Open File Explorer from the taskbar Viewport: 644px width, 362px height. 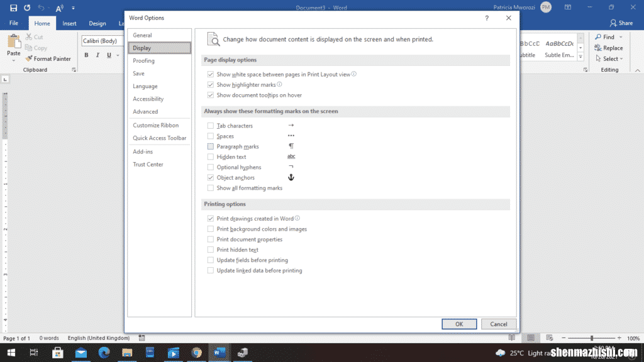127,353
